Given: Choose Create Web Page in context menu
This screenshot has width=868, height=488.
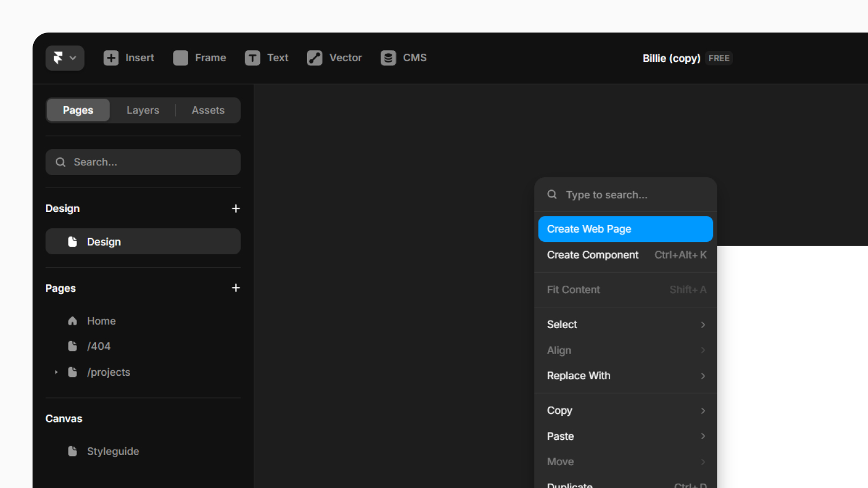Looking at the screenshot, I should pos(625,229).
